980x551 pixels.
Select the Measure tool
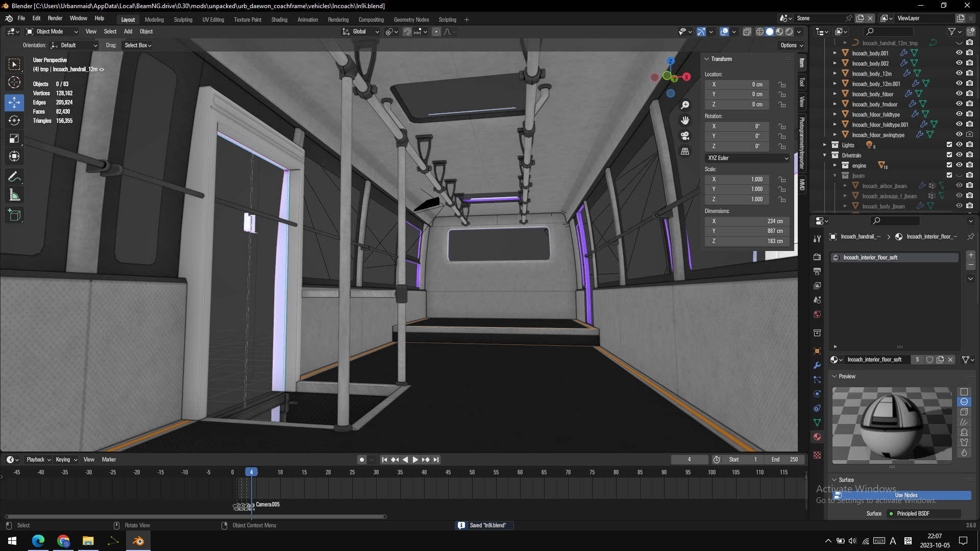point(14,195)
